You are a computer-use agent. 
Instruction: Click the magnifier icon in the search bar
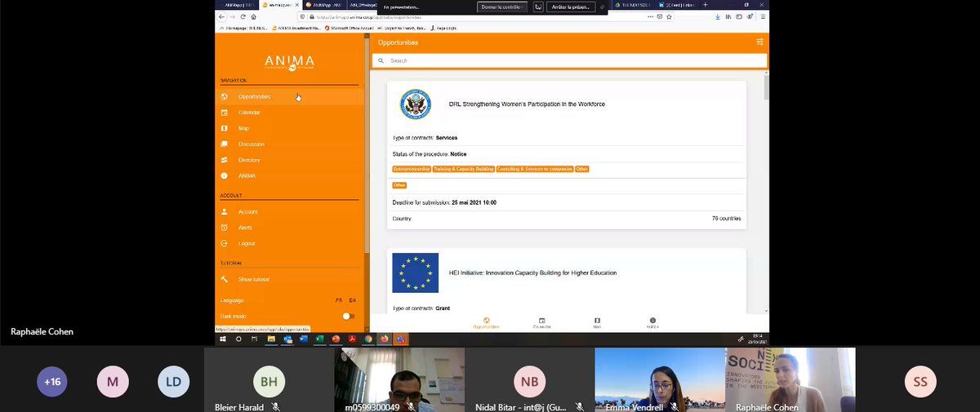(x=380, y=60)
